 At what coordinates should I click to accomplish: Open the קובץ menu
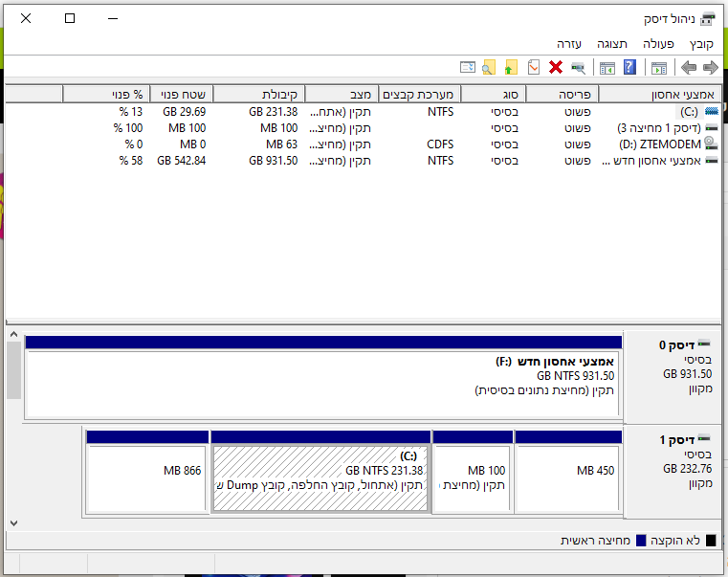coord(701,44)
